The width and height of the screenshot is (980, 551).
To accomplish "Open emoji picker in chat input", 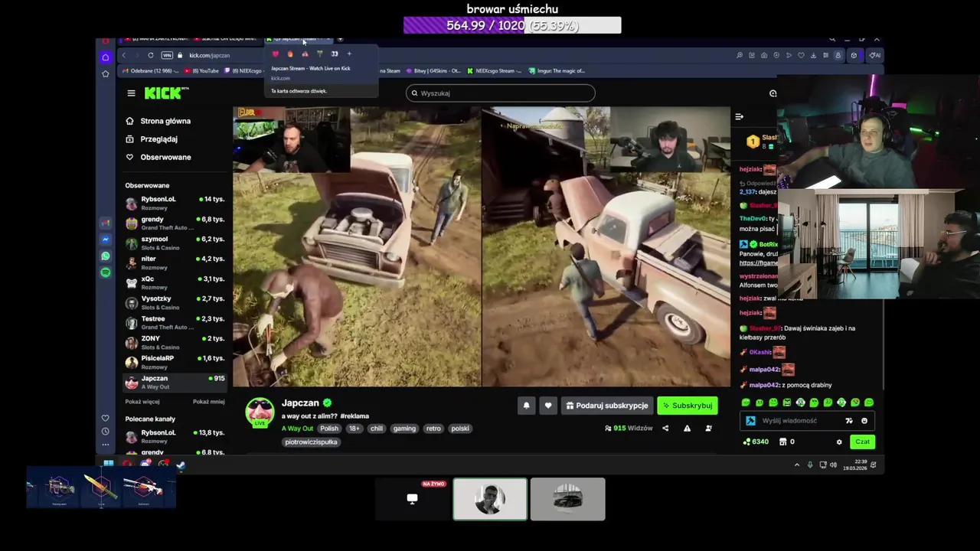I will pos(864,421).
